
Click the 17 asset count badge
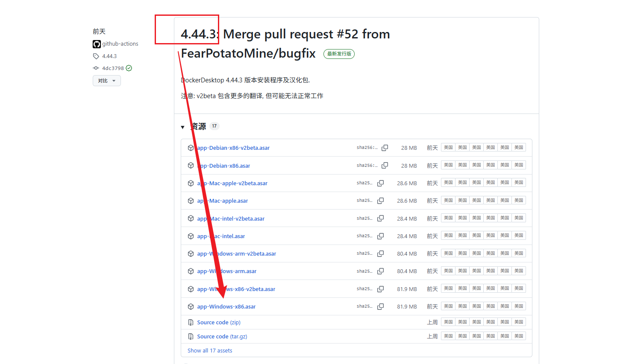click(214, 126)
